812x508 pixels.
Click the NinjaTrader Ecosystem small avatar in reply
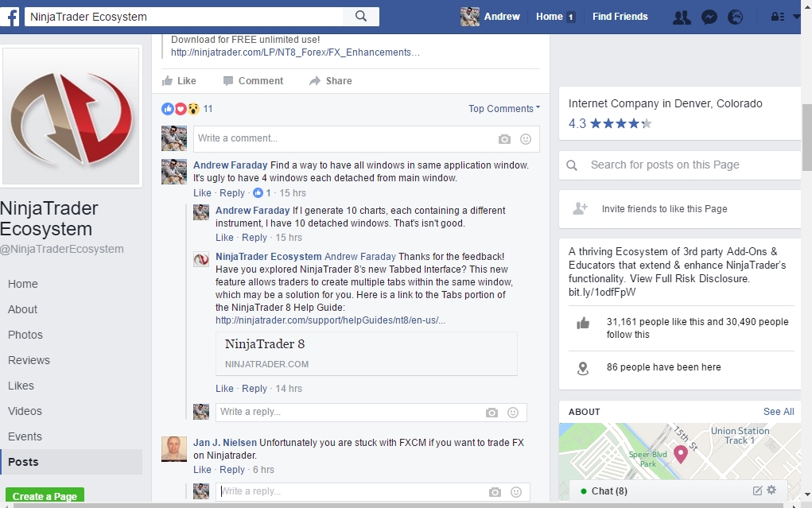(201, 259)
